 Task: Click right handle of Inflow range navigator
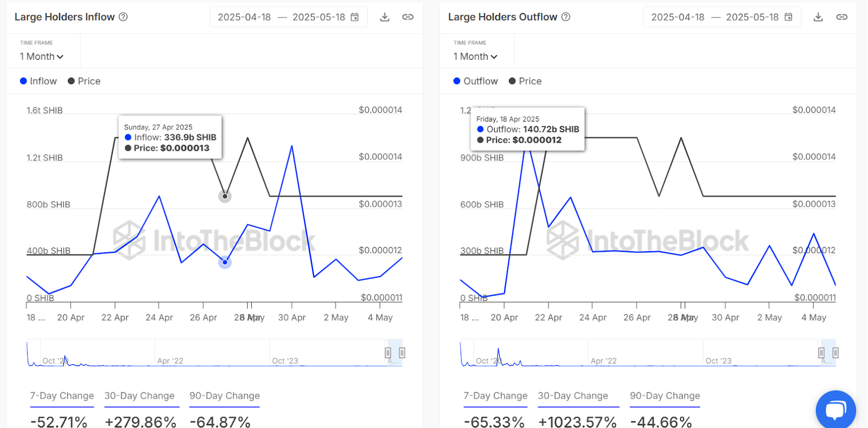coord(402,353)
